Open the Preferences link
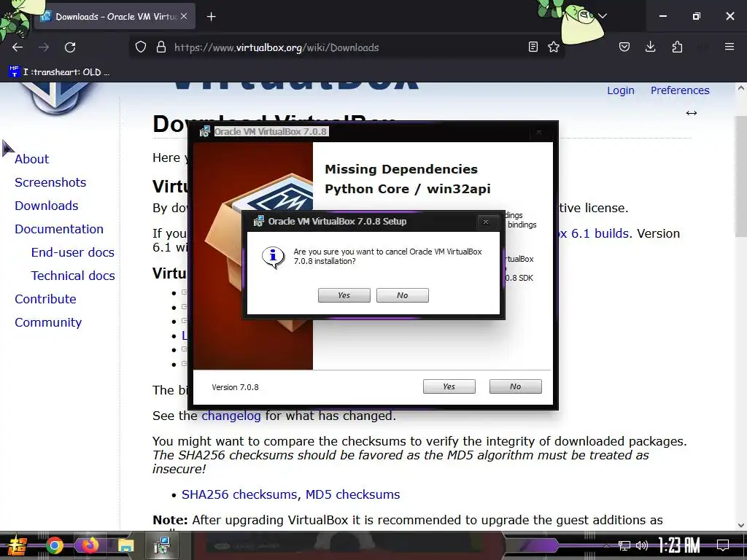The width and height of the screenshot is (747, 560). (x=680, y=90)
